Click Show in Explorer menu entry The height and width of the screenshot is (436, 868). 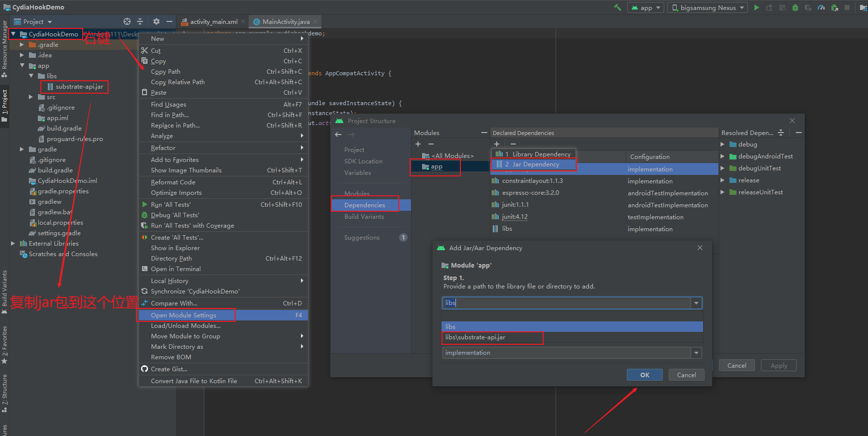pyautogui.click(x=223, y=248)
